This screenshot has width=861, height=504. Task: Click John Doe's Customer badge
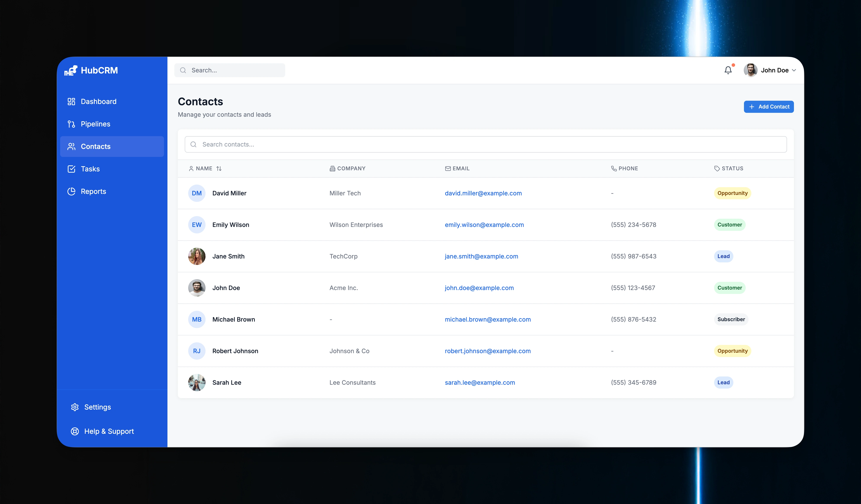click(x=729, y=288)
